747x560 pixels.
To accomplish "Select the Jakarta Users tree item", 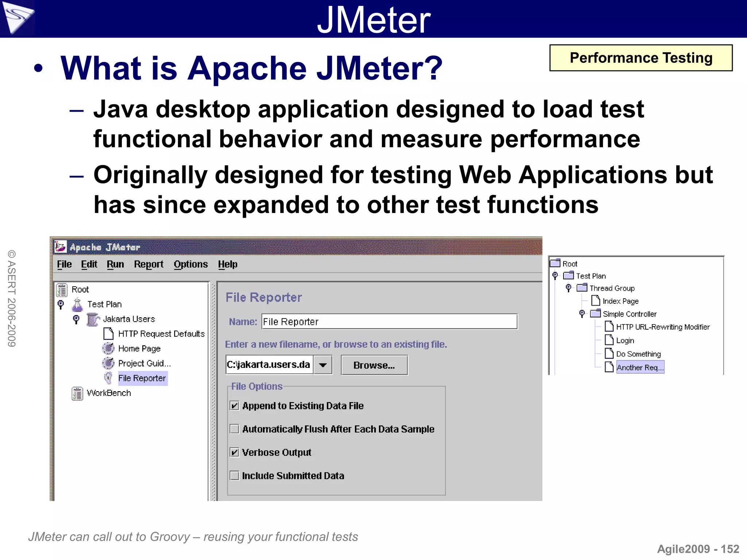I will pos(129,319).
